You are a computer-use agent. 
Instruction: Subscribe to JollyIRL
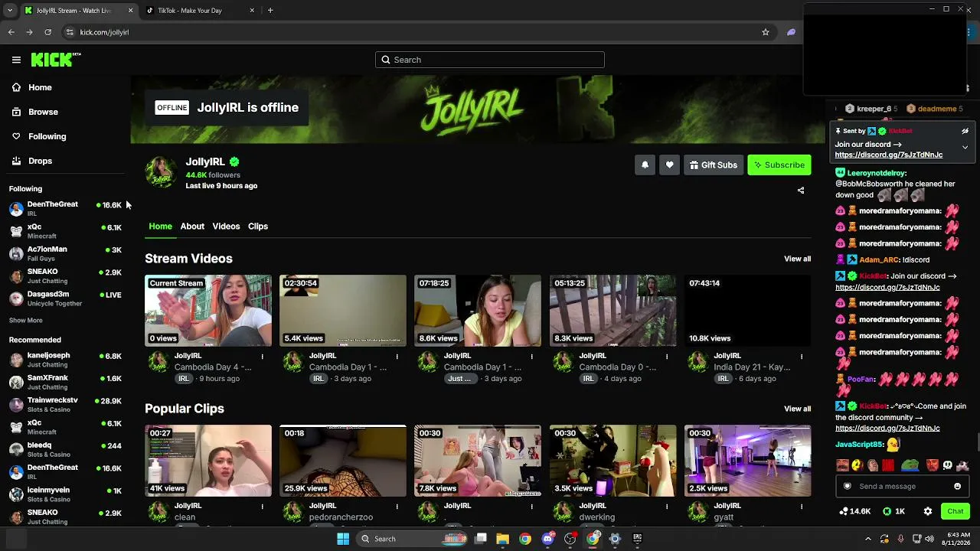coord(779,165)
